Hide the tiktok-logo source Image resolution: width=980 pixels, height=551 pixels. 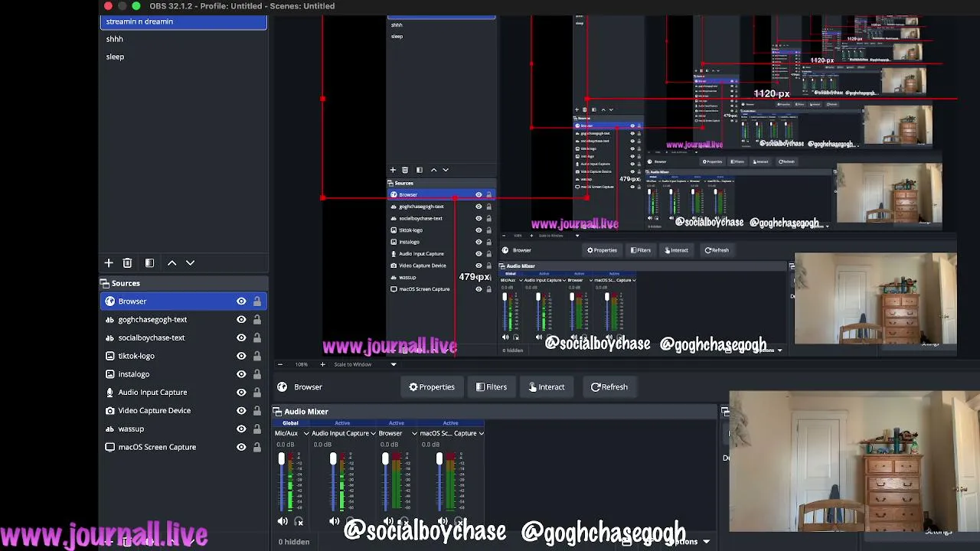[x=241, y=356]
